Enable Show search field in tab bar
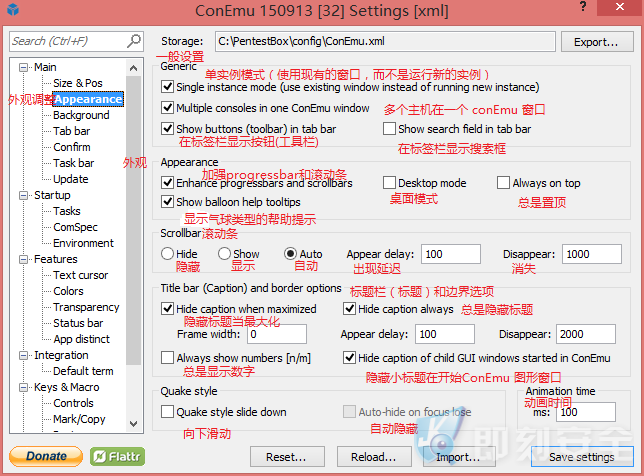This screenshot has height=476, width=644. [389, 129]
